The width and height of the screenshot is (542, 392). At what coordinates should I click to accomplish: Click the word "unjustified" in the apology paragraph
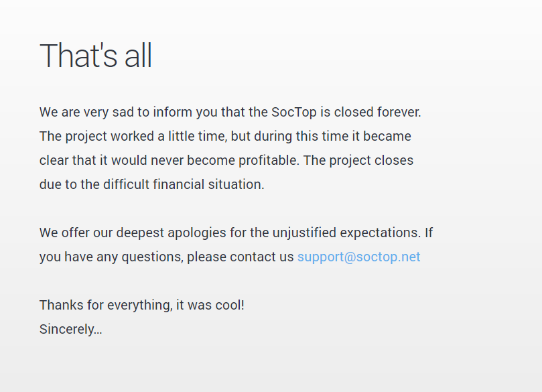[x=304, y=233]
